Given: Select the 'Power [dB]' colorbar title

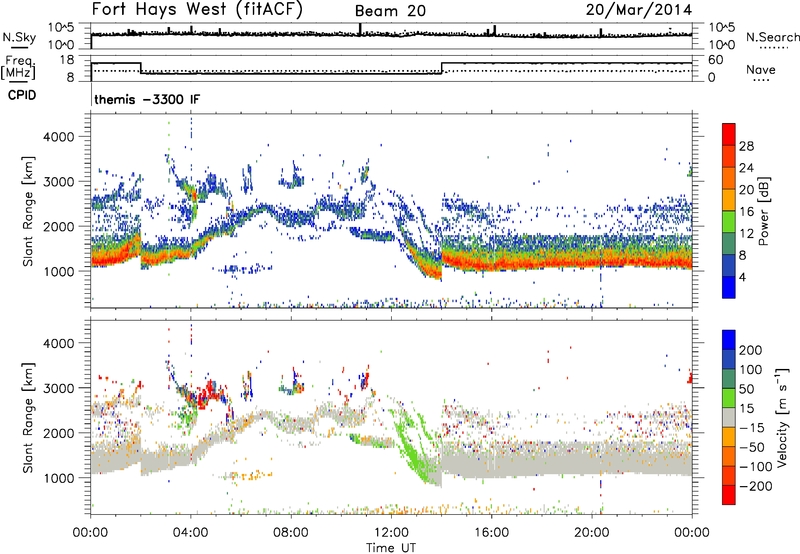Looking at the screenshot, I should click(763, 211).
